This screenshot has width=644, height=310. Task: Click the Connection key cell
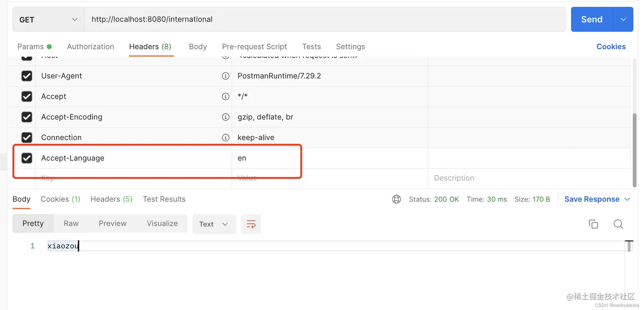click(133, 137)
